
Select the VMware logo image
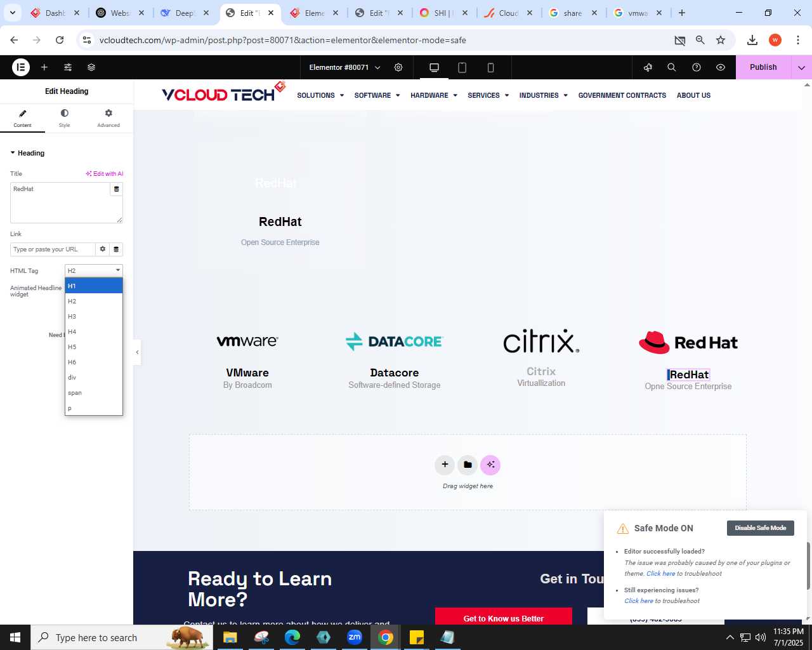pos(247,342)
